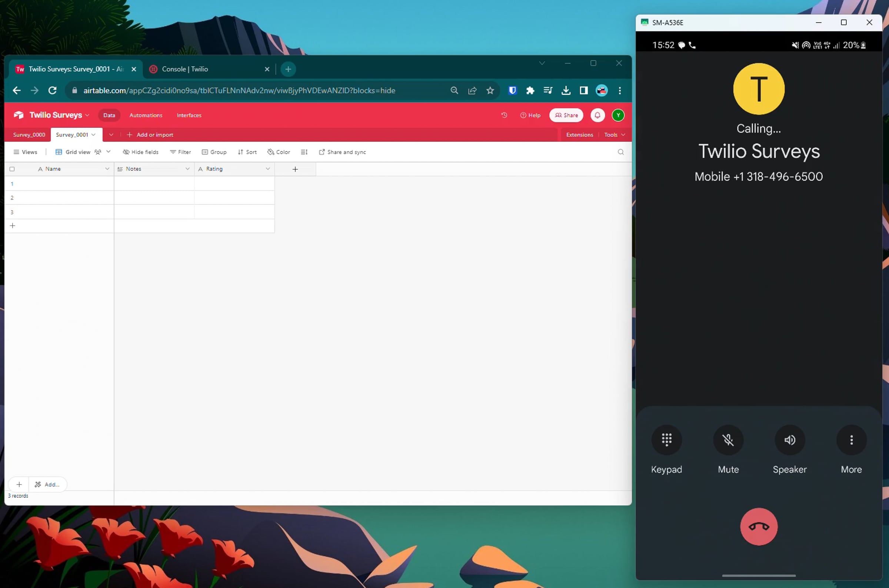The width and height of the screenshot is (889, 588).
Task: Click the Share button in Airtable
Action: (566, 115)
